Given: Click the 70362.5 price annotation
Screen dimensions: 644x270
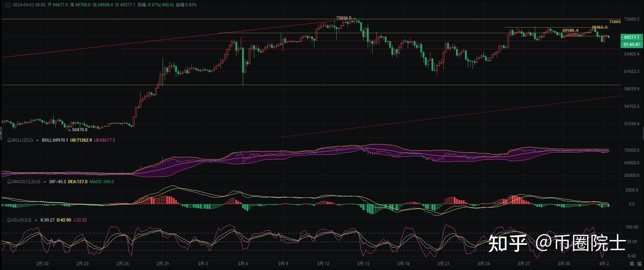Looking at the screenshot, I should pos(599,27).
